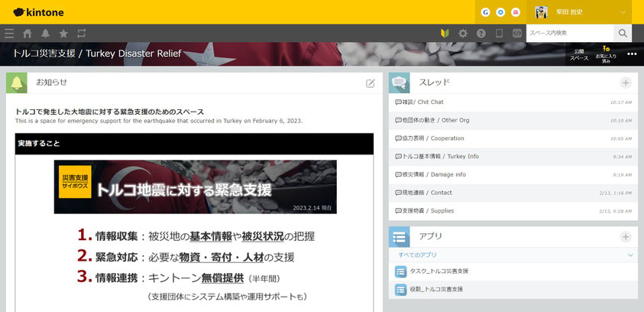Click the 9:34 AM timestamp on Turkey Info
The width and height of the screenshot is (644, 312).
click(622, 157)
